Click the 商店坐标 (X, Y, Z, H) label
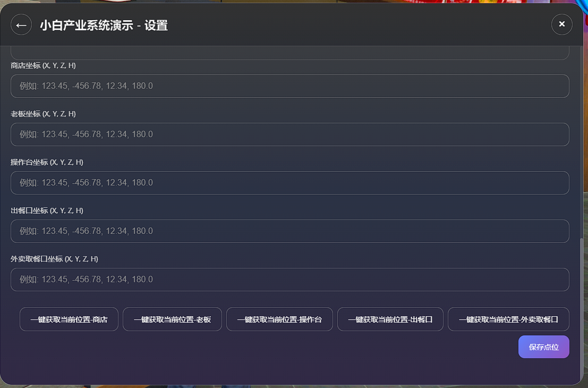The width and height of the screenshot is (588, 388). 43,66
